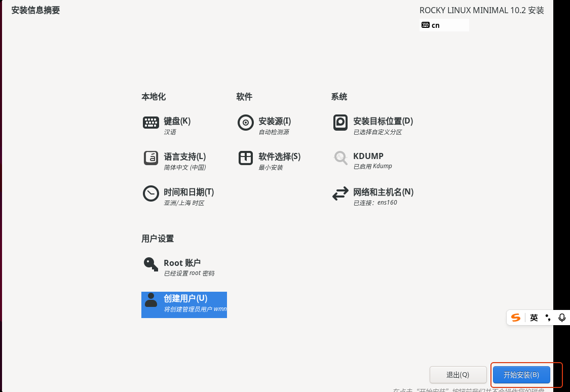The width and height of the screenshot is (570, 392).
Task: Open the 安装源(I) disc icon
Action: pyautogui.click(x=246, y=123)
